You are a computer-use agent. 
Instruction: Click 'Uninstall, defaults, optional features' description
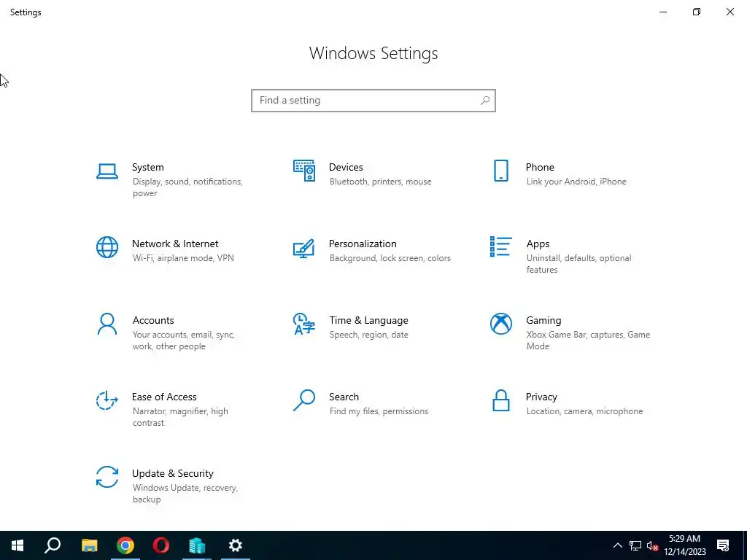pyautogui.click(x=578, y=264)
